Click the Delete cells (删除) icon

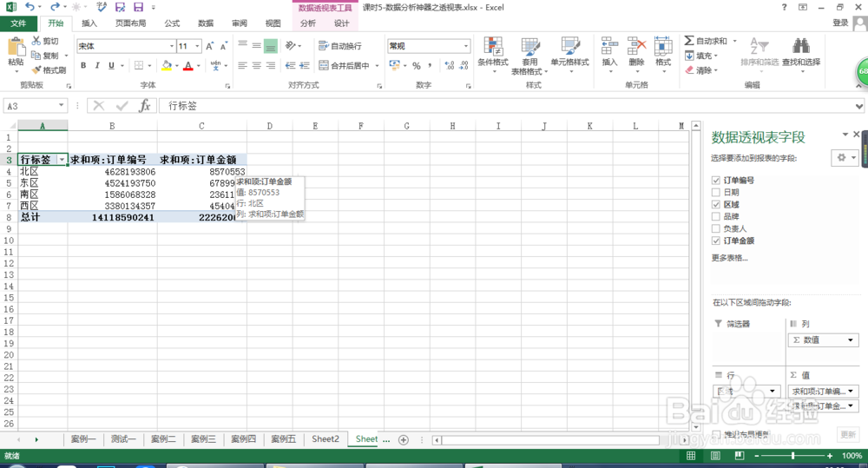coord(636,46)
